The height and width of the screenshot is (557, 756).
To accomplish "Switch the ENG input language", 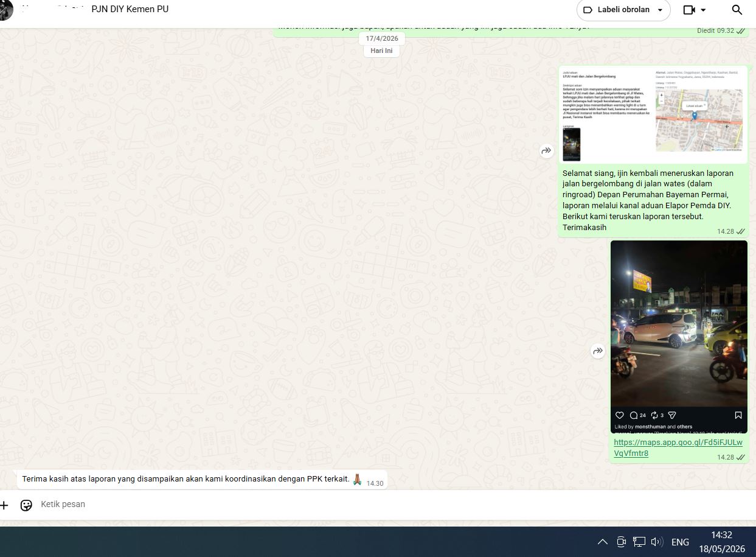I will coord(680,542).
